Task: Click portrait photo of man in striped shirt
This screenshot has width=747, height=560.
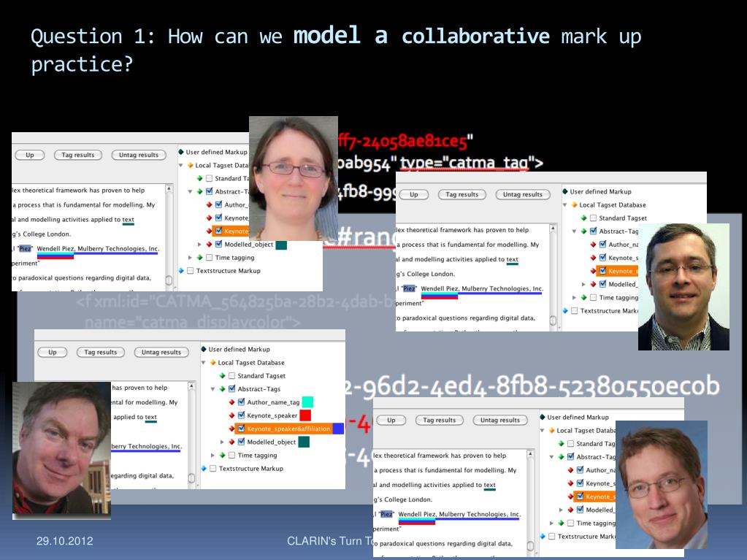Action: coord(683,287)
